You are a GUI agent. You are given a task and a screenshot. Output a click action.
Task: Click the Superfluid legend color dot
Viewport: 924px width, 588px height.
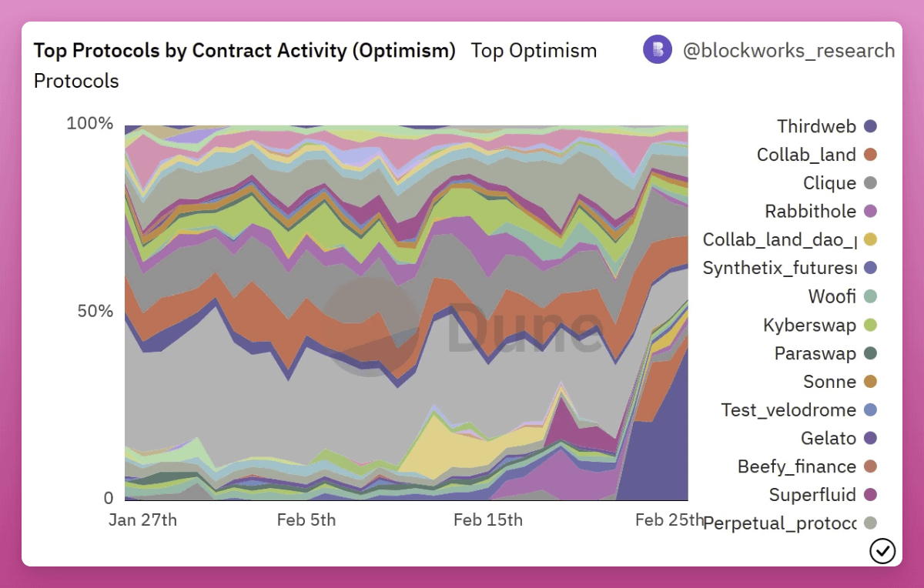coord(871,495)
